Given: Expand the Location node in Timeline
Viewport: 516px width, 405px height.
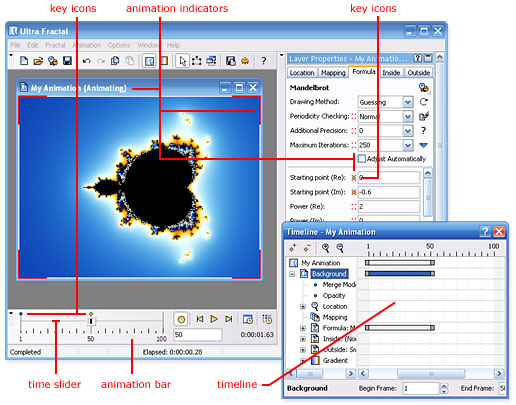Looking at the screenshot, I should point(303,306).
